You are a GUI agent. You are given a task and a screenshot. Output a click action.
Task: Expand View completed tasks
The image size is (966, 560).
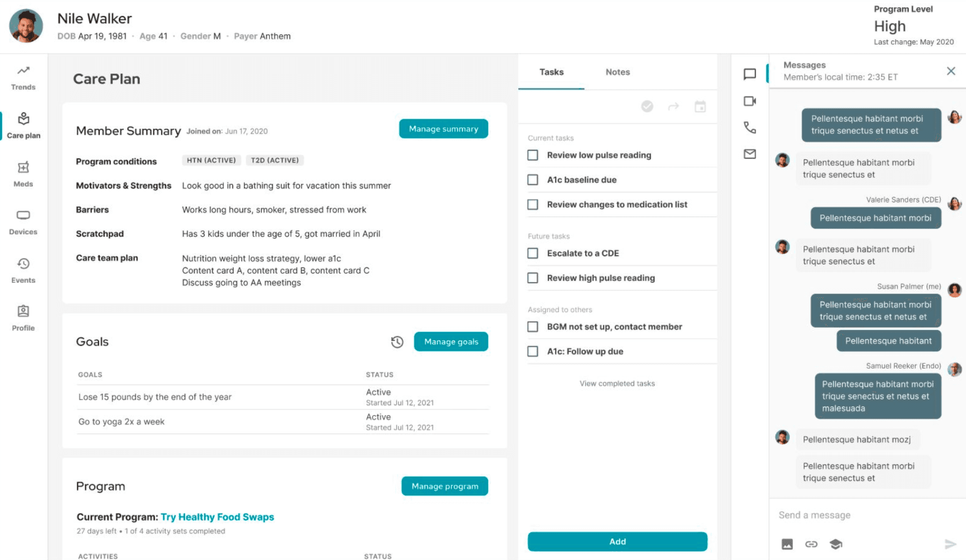[617, 384]
